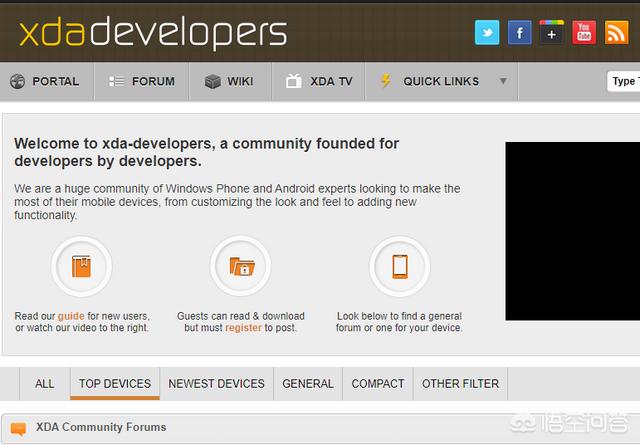Click the lightning bolt Quick Links icon
The width and height of the screenshot is (640, 445).
tap(386, 81)
